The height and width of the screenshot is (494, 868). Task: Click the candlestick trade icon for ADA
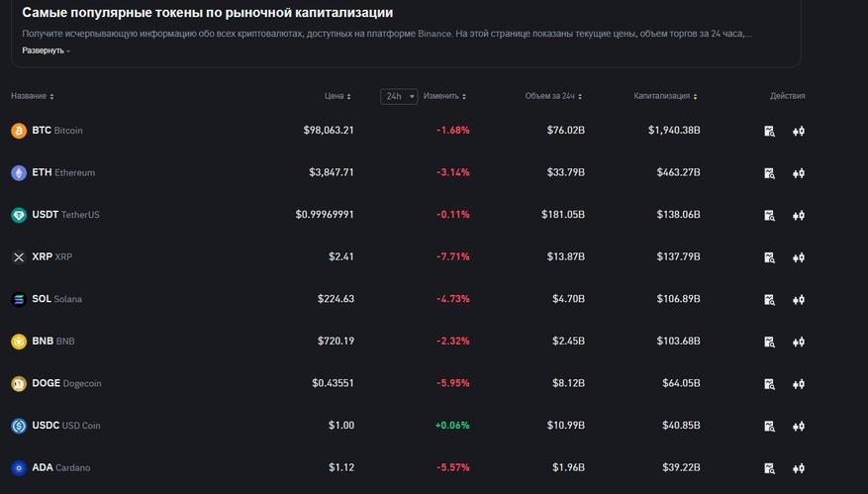click(x=799, y=468)
